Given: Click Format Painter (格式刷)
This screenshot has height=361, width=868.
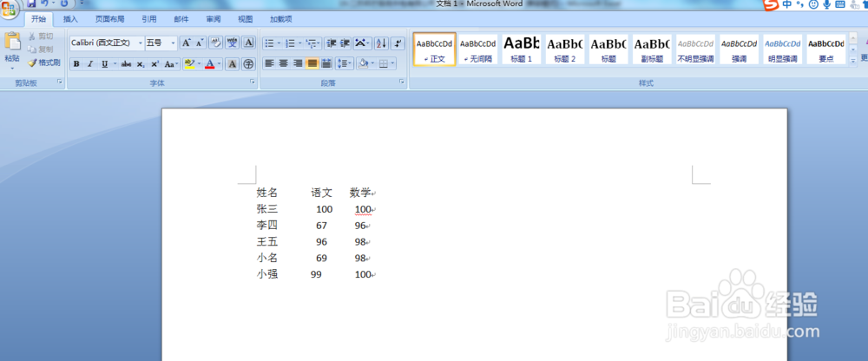Looking at the screenshot, I should 45,62.
